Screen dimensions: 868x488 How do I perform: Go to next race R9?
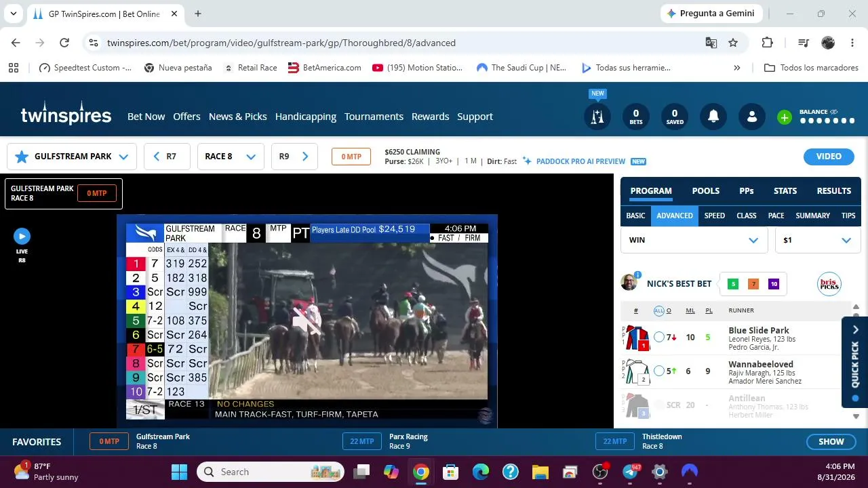click(x=294, y=157)
